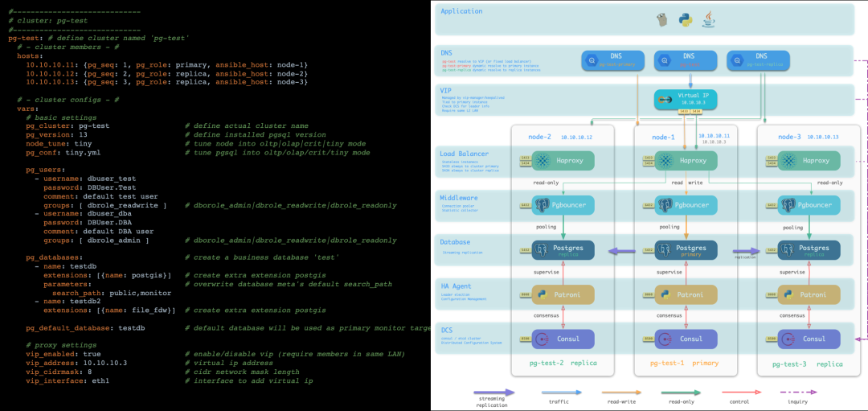This screenshot has height=411, width=868.
Task: Select the middle pg-test DNS hexagon icon
Action: point(665,60)
